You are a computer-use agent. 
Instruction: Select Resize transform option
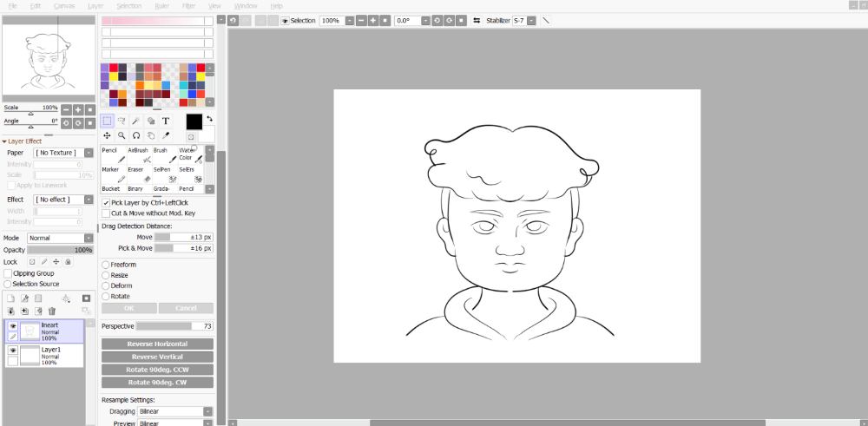tap(106, 276)
